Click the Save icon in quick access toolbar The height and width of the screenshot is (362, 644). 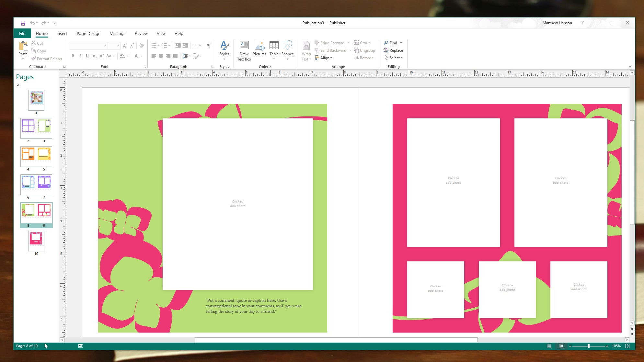point(23,23)
